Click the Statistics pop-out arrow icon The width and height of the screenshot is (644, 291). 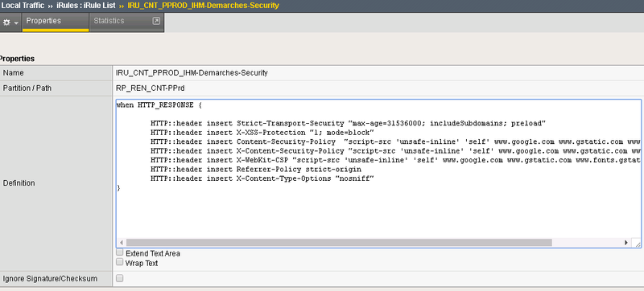click(156, 21)
